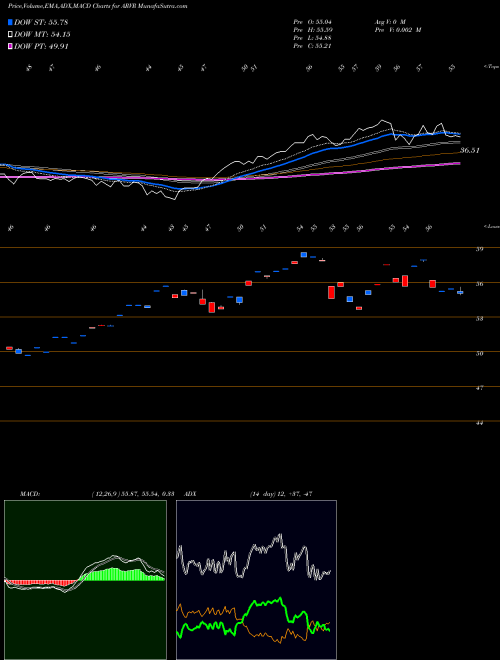Viewport: 500px width, 660px height.
Task: Click the ADX indicator chart thumbnail
Action: (x=256, y=580)
